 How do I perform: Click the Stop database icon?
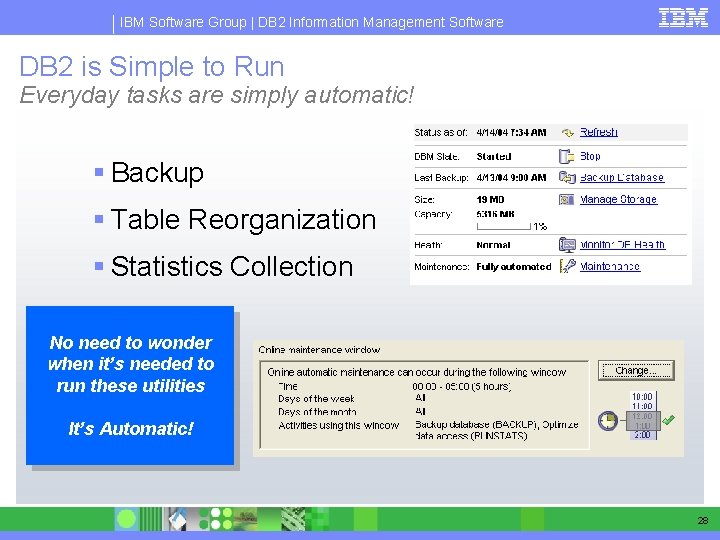click(566, 156)
